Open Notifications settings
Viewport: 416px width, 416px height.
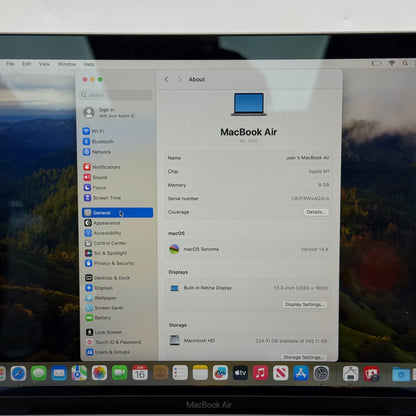[102, 167]
